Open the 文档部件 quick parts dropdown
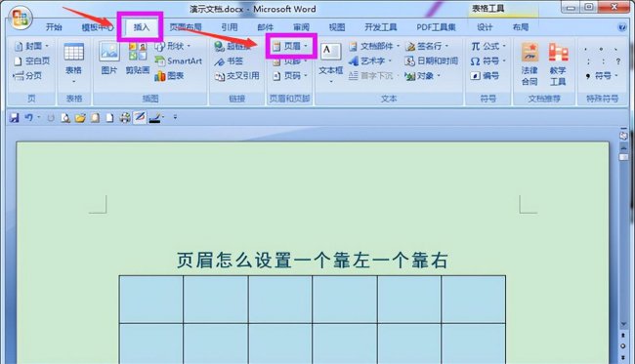The height and width of the screenshot is (364, 635). (398, 46)
